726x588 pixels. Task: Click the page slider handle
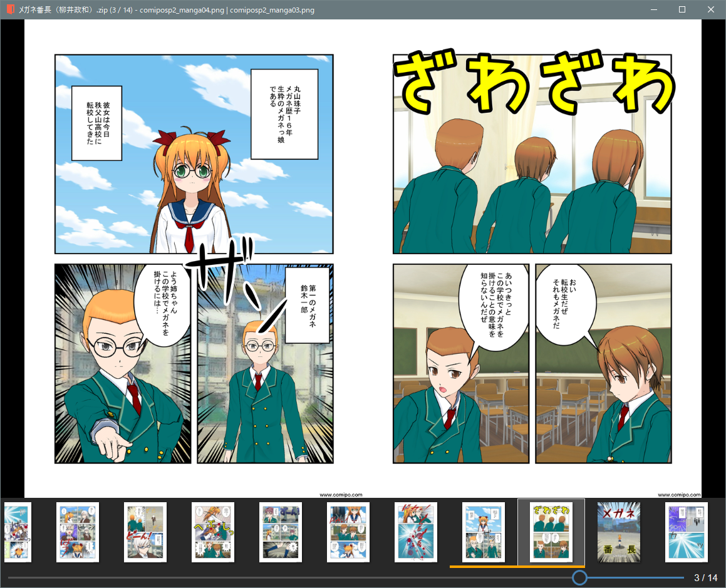pyautogui.click(x=579, y=577)
